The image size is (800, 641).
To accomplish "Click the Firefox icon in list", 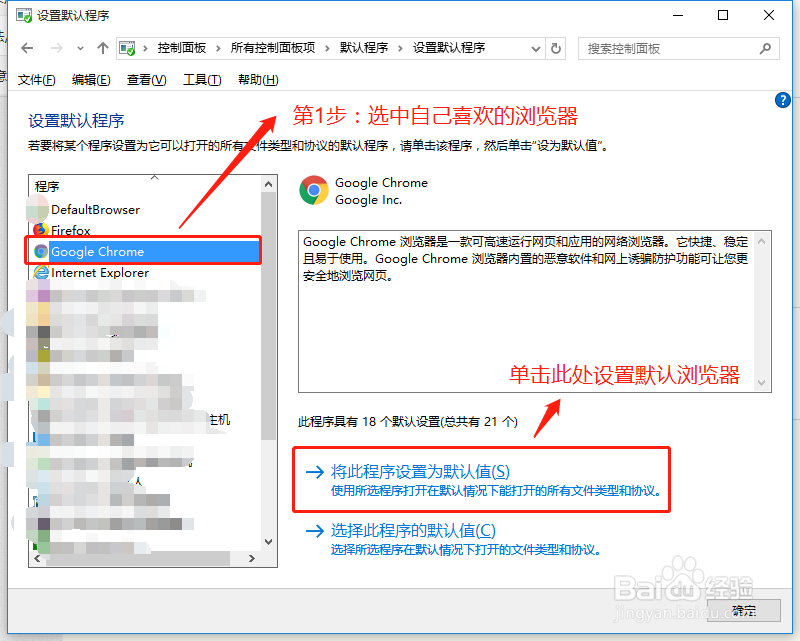I will coord(40,230).
